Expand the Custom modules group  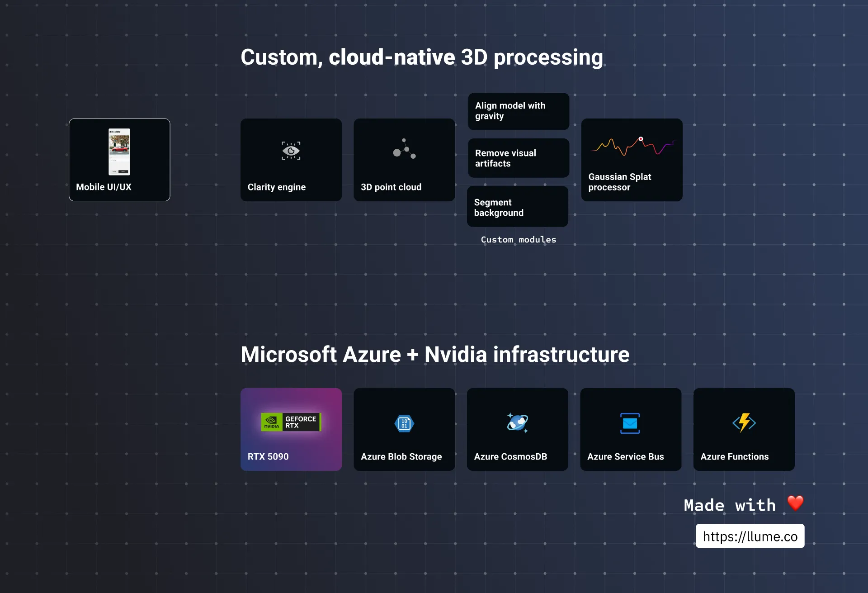click(518, 240)
